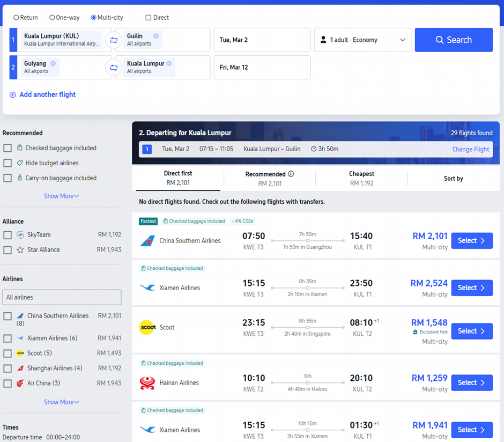
Task: Click the Change Flight link
Action: pos(471,149)
